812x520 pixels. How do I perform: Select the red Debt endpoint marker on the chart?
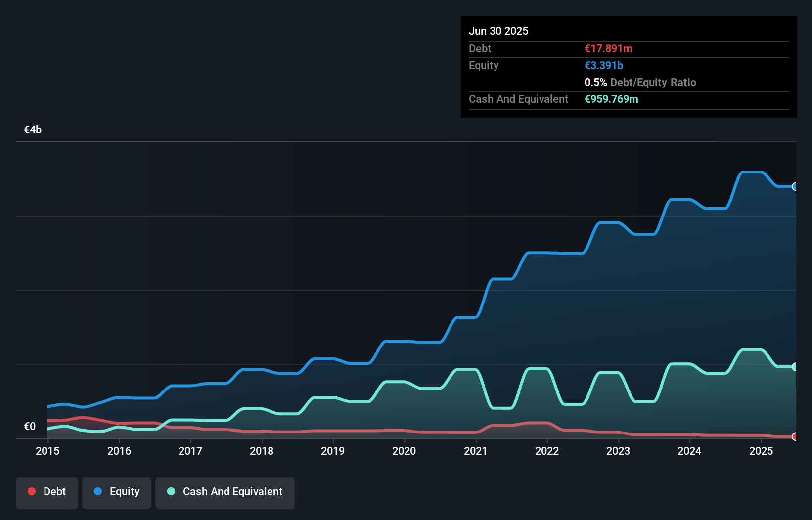pos(795,437)
